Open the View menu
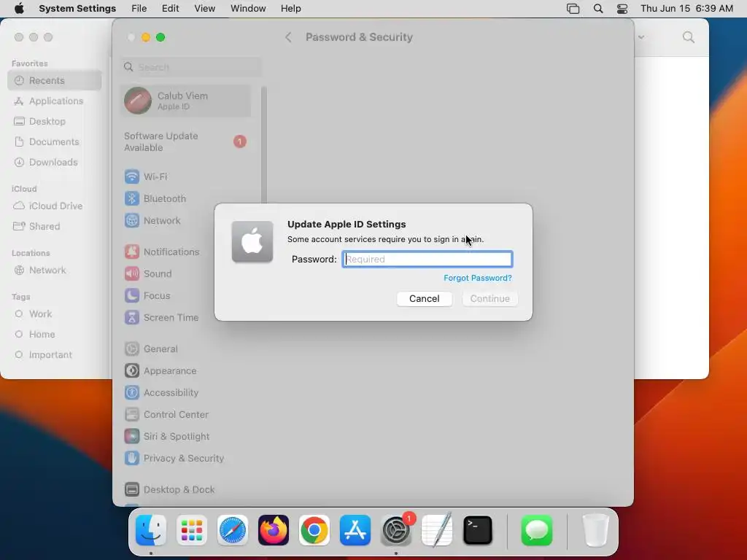This screenshot has width=747, height=560. point(204,9)
